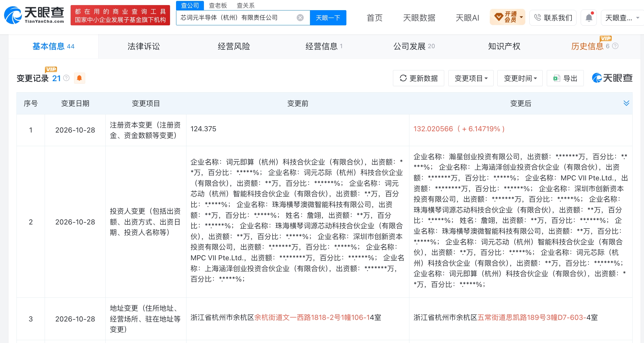
Task: Click 联系我们 contact button
Action: pos(553,18)
